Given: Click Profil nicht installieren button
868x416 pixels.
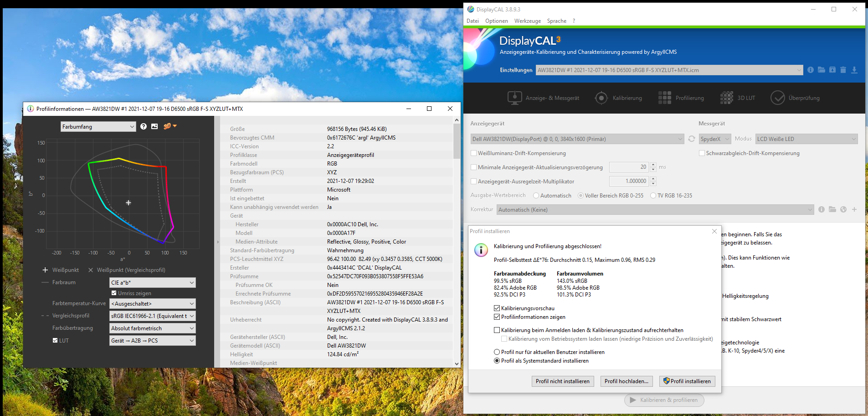Looking at the screenshot, I should click(562, 381).
